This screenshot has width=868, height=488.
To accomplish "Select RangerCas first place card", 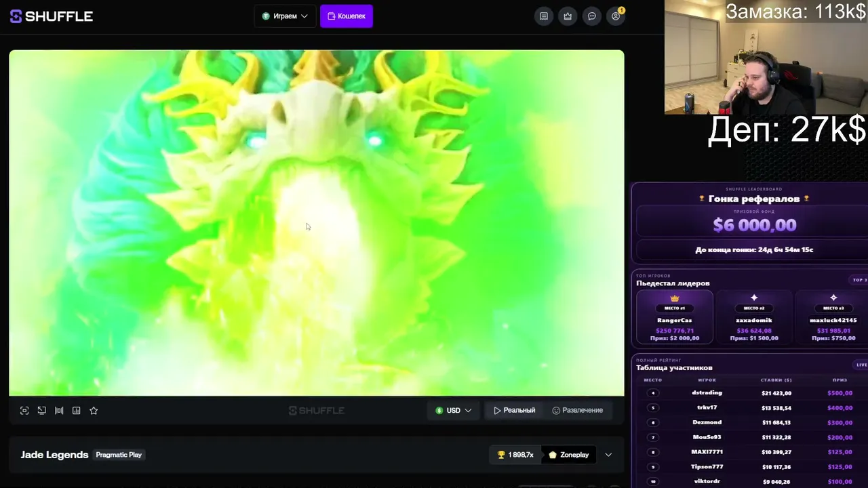I will (675, 317).
